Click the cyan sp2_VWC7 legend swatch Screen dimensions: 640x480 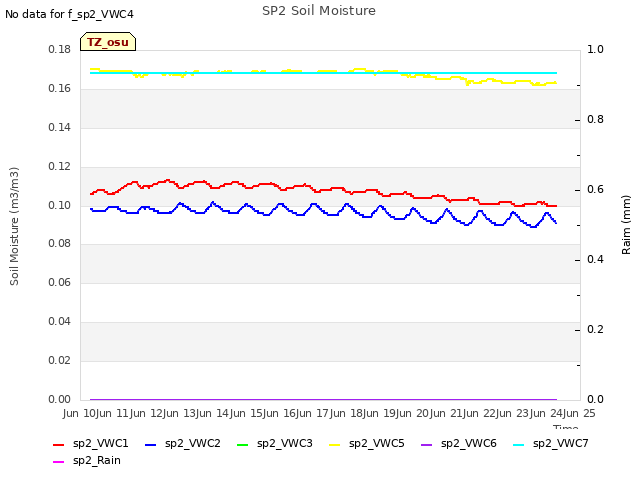point(519,444)
